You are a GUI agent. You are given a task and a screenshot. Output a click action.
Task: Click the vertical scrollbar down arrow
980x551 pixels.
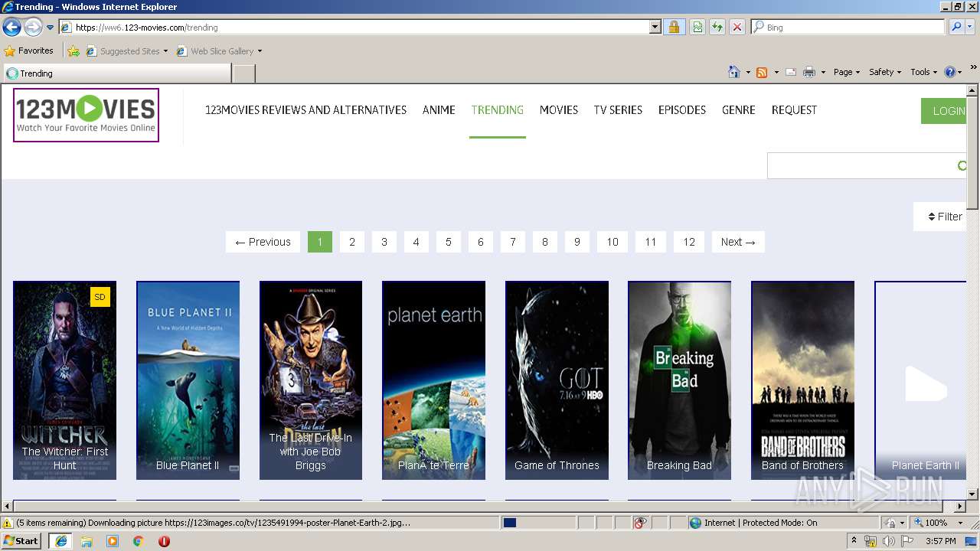tap(972, 494)
